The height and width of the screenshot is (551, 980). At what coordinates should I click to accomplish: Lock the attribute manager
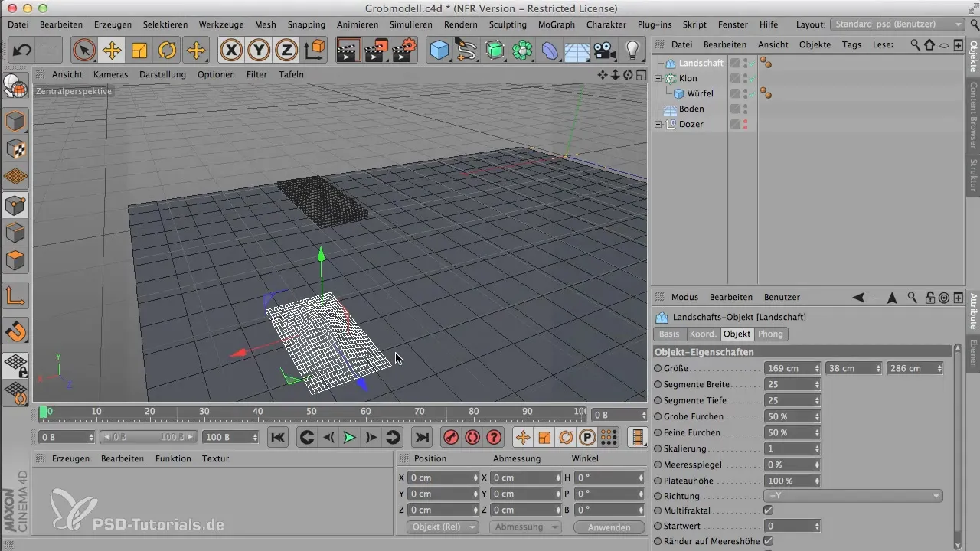point(929,297)
